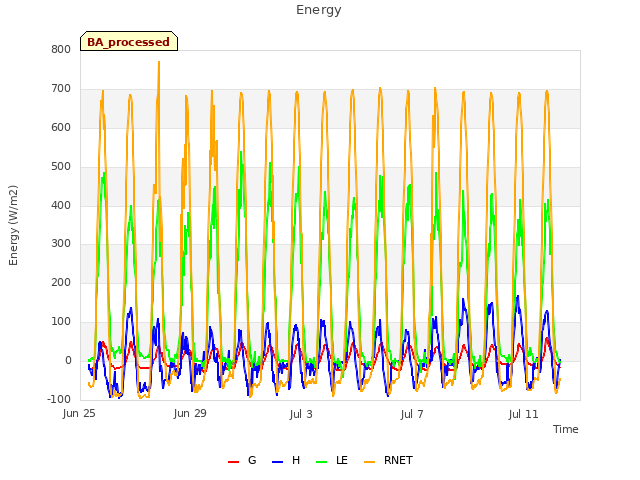Image resolution: width=640 pixels, height=480 pixels.
Task: Click the Jul 7 x-axis tick label
Action: 412,414
